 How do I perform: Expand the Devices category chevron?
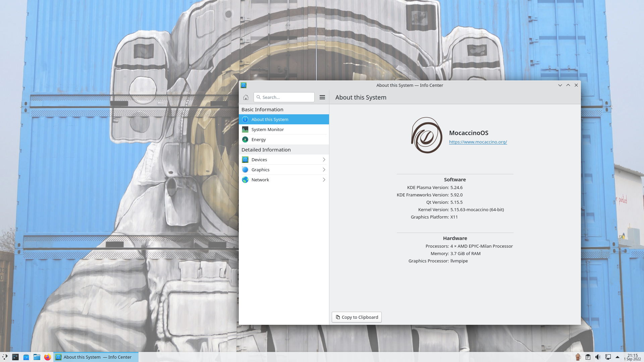(x=324, y=160)
